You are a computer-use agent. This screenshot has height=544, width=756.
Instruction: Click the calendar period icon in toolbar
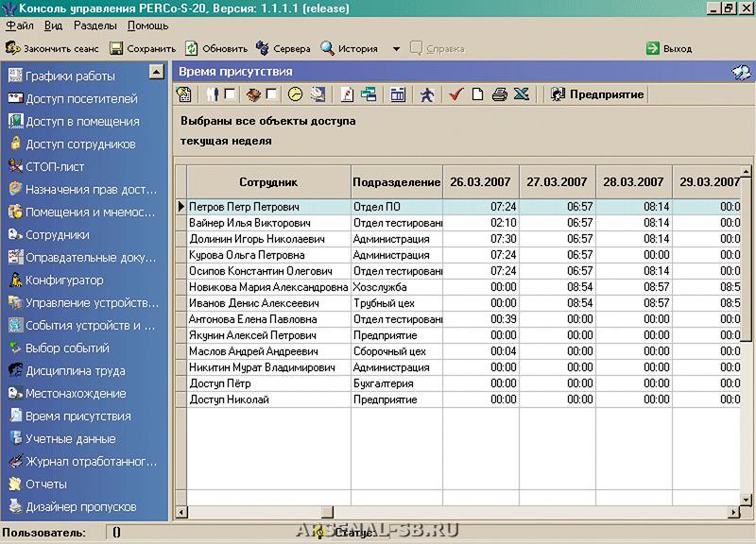pyautogui.click(x=398, y=94)
